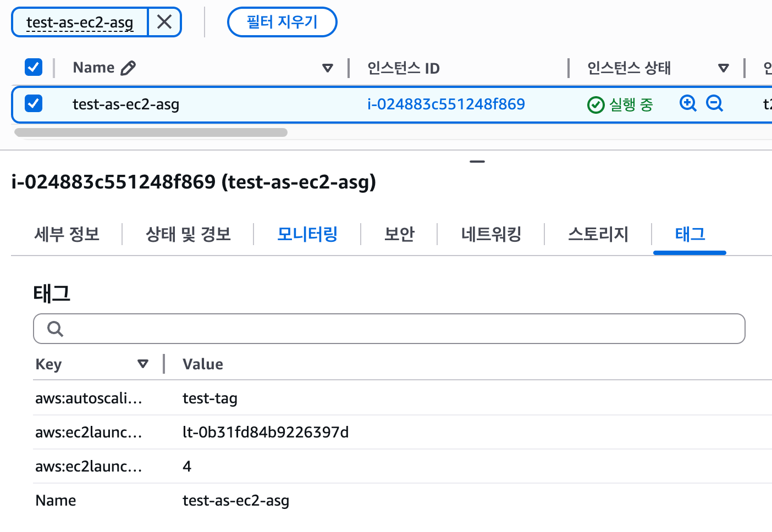772x532 pixels.
Task: Click the 인스턴스 ID column header
Action: [x=404, y=68]
